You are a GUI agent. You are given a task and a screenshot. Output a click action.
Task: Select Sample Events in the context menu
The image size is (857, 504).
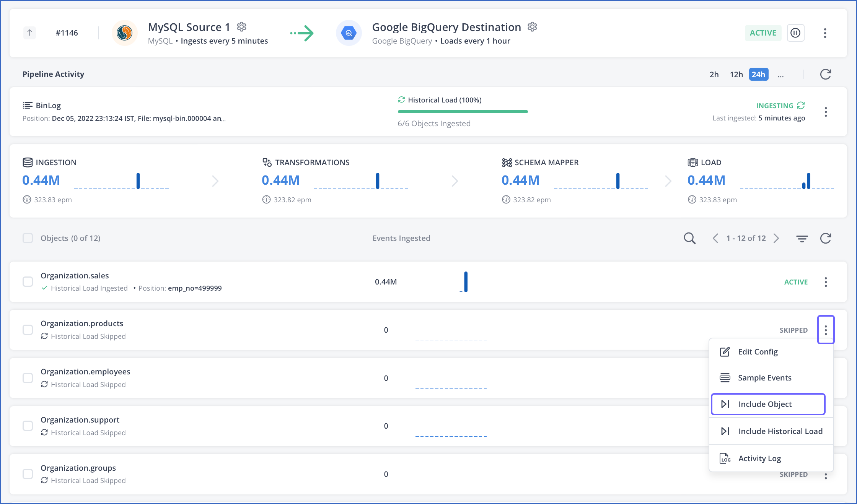pyautogui.click(x=765, y=377)
